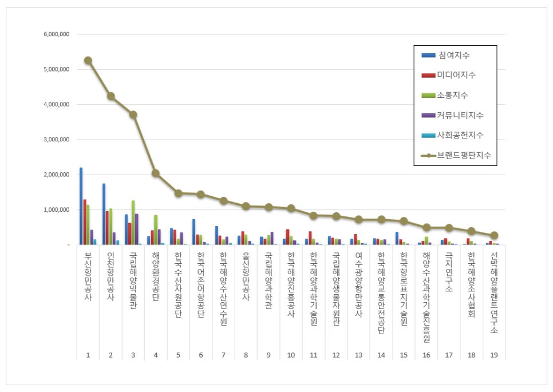The height and width of the screenshot is (392, 553).
Task: Click the red 미디어지수 legend swatch
Action: pyautogui.click(x=428, y=76)
